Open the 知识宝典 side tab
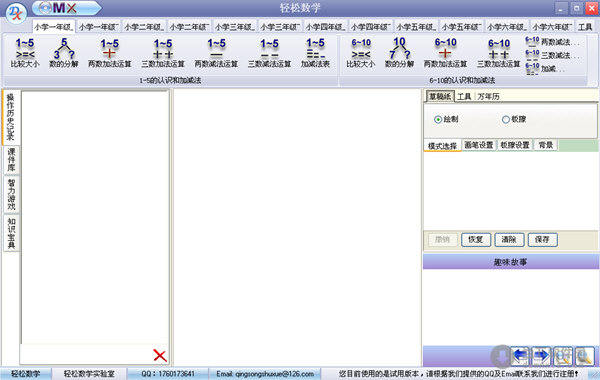The width and height of the screenshot is (600, 380). 11,233
